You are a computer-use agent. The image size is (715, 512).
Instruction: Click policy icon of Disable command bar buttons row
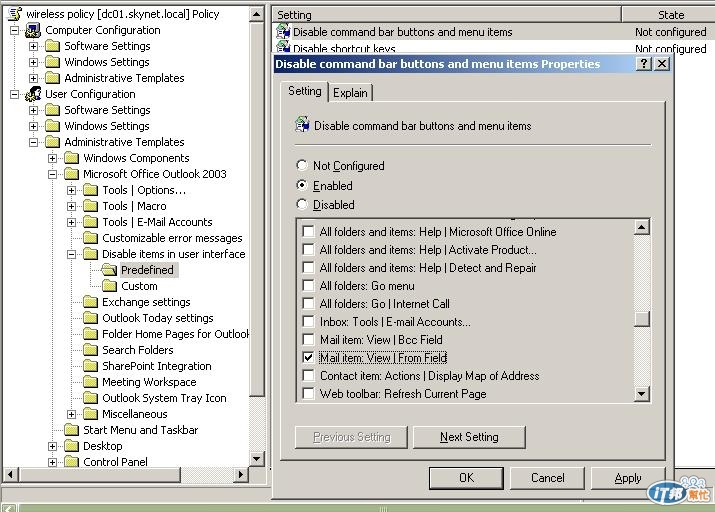(283, 31)
